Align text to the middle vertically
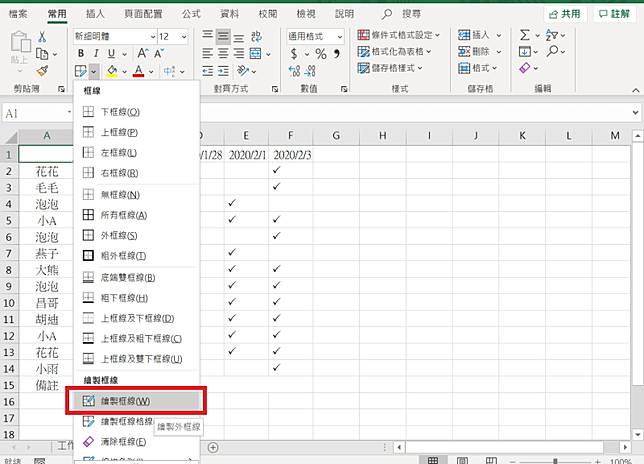This screenshot has width=644, height=464. coord(223,37)
